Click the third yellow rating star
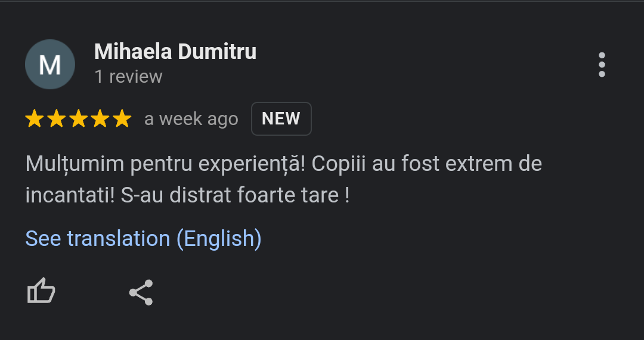 pos(78,119)
